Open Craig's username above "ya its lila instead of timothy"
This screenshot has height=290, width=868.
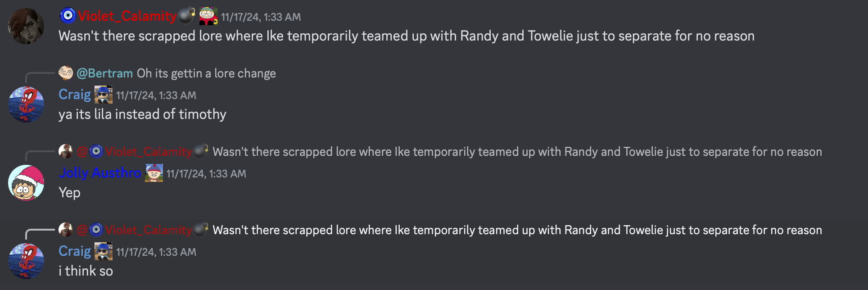click(x=75, y=95)
